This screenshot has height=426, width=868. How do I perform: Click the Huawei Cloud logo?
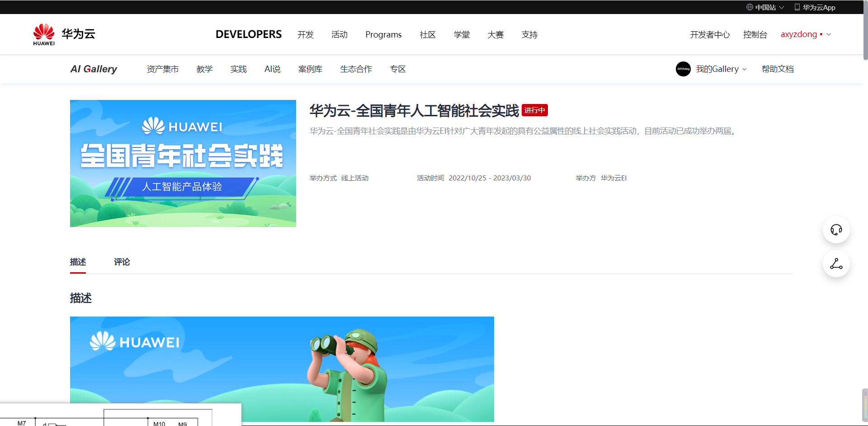click(64, 34)
